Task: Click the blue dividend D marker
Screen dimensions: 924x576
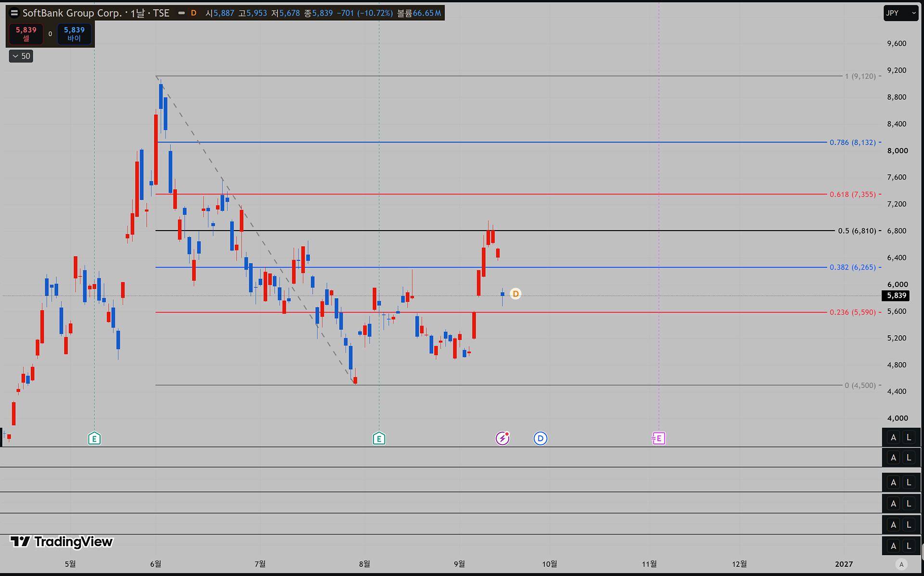Action: point(540,438)
